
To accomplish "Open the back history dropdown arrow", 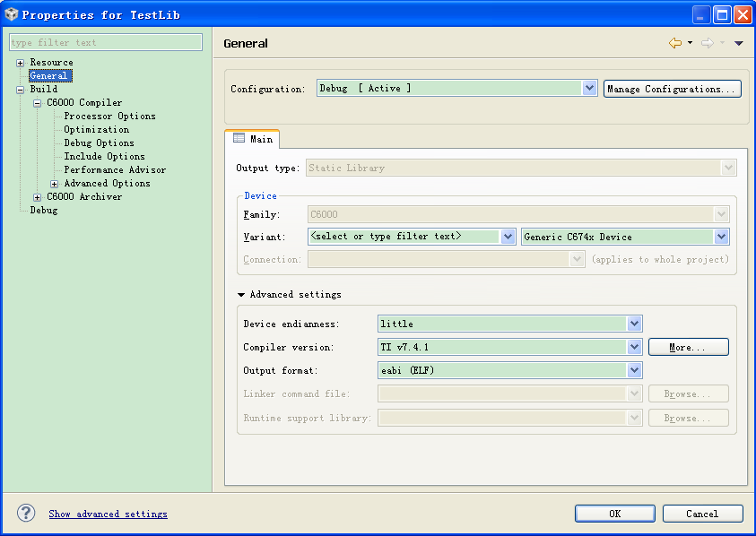I will [690, 43].
